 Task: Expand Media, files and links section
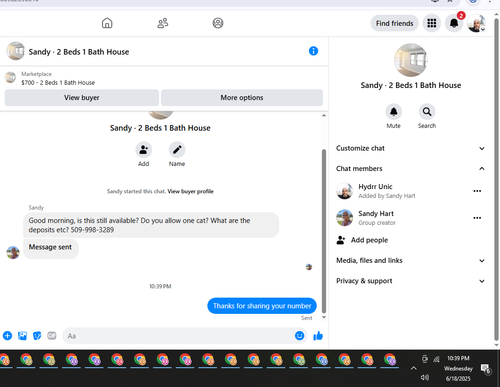pyautogui.click(x=410, y=261)
